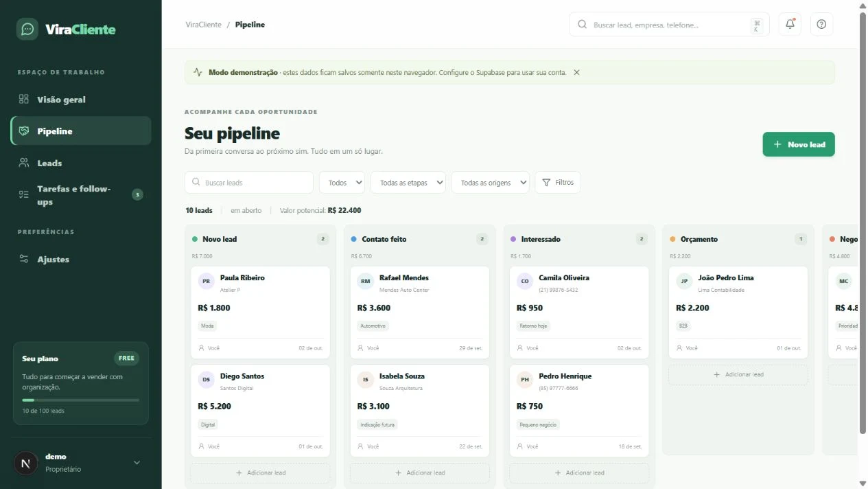Open the Todas as etapas dropdown
Viewport: 868px width, 489px height.
click(408, 183)
